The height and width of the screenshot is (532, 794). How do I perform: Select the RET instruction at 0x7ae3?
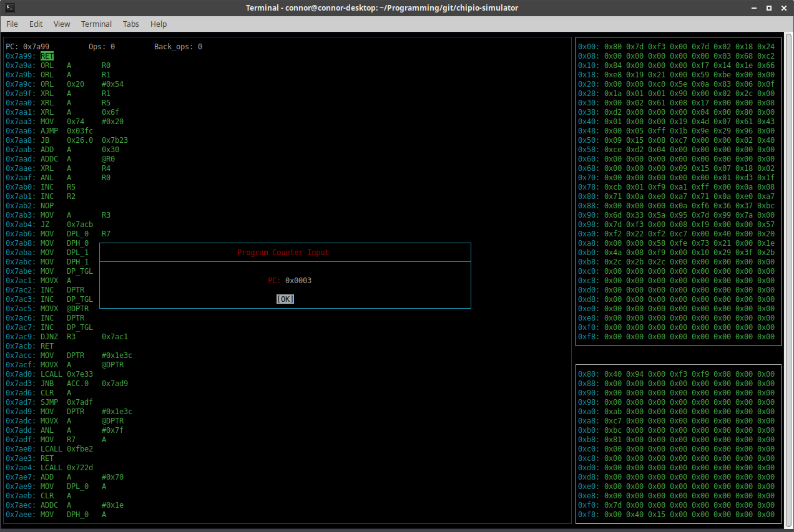coord(30,458)
